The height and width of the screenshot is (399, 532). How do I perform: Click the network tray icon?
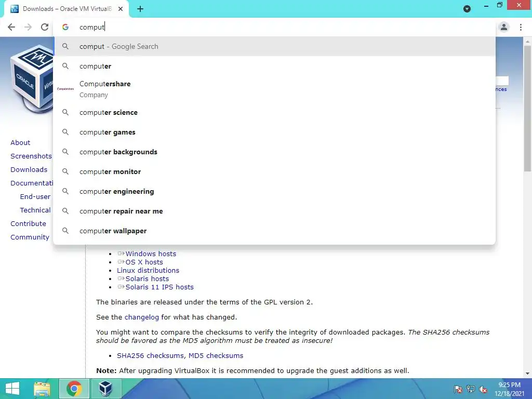click(471, 389)
